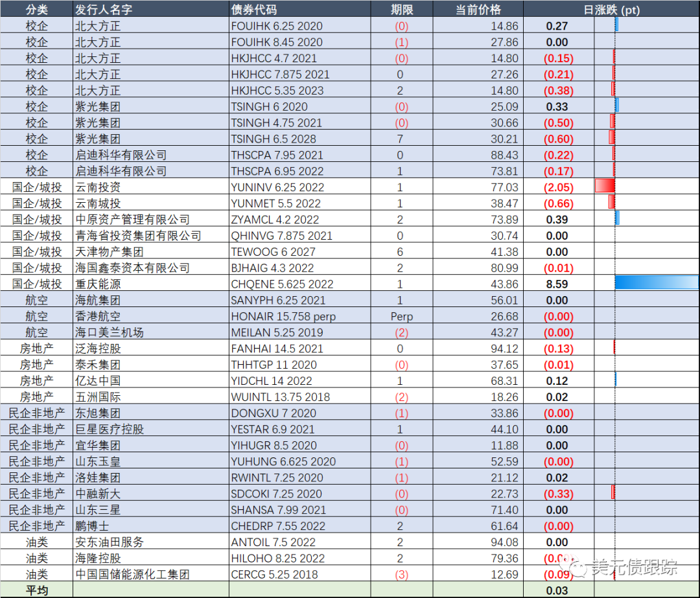700x598 pixels.
Task: Click issuer name 海国鑫泰资本有限公司
Action: click(133, 268)
